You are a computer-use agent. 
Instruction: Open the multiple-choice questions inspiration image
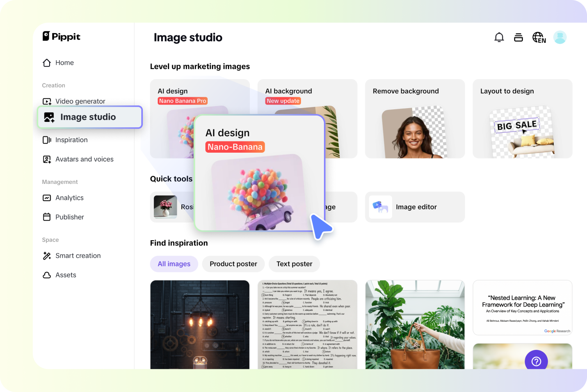click(x=308, y=325)
